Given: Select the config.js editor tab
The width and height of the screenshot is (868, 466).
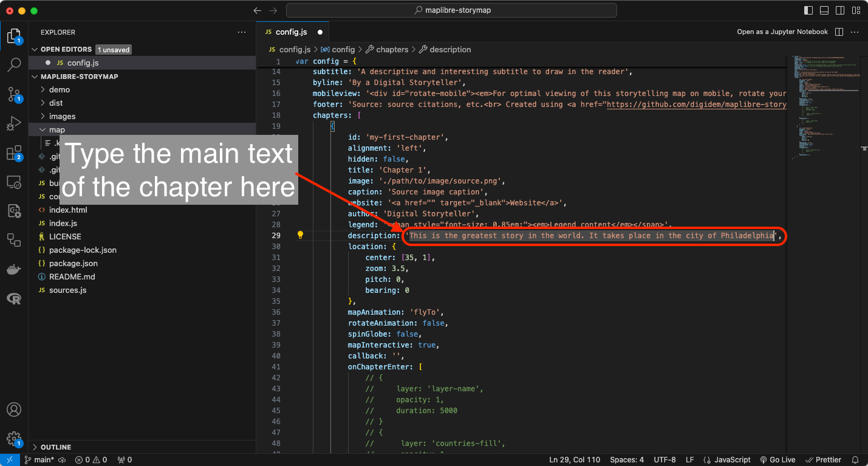Looking at the screenshot, I should click(x=291, y=32).
